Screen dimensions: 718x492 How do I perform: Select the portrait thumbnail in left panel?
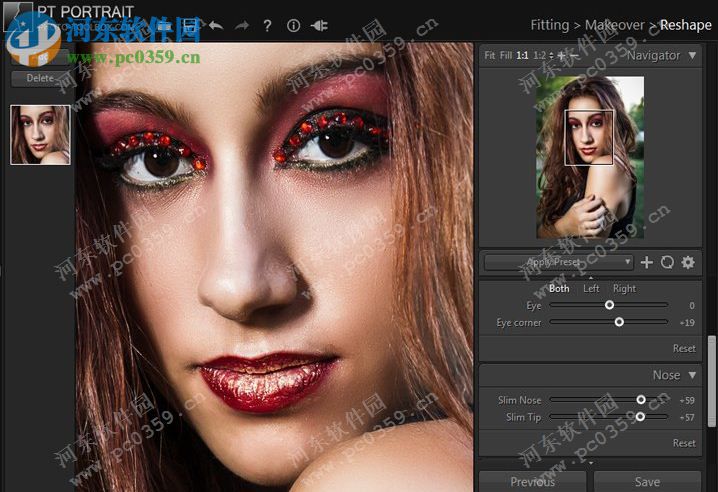click(x=40, y=135)
